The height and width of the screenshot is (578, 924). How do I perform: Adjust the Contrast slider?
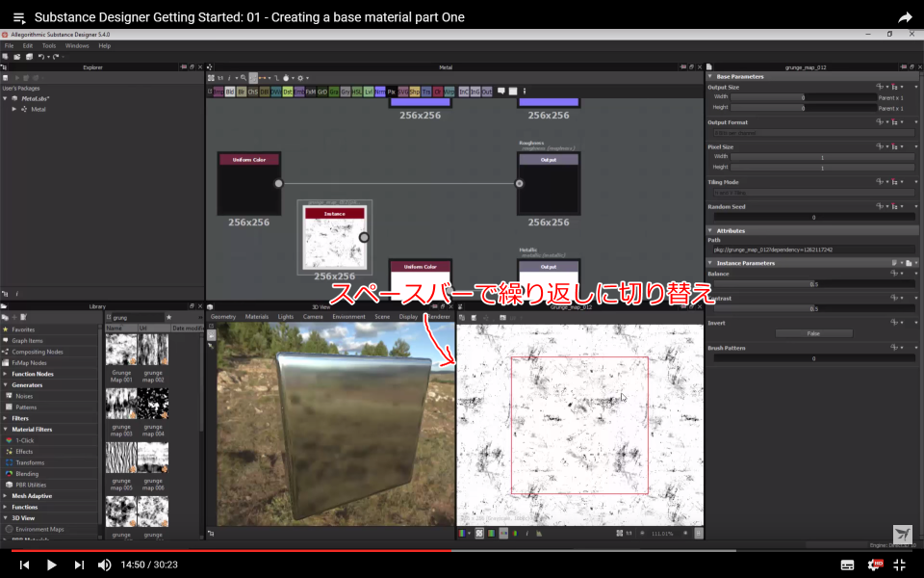tap(814, 309)
